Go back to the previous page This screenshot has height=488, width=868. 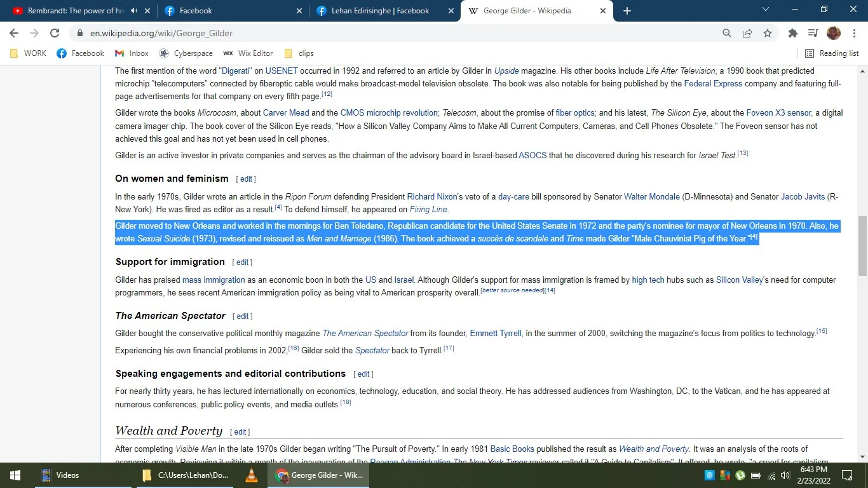pyautogui.click(x=14, y=33)
